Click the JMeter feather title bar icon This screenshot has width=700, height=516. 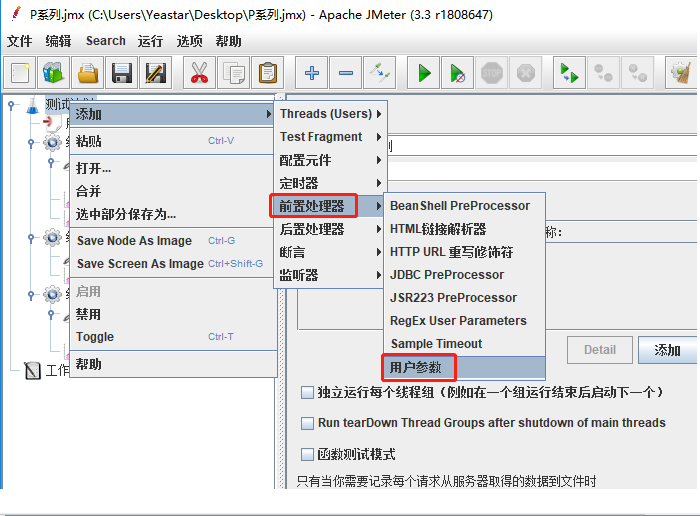tap(16, 14)
